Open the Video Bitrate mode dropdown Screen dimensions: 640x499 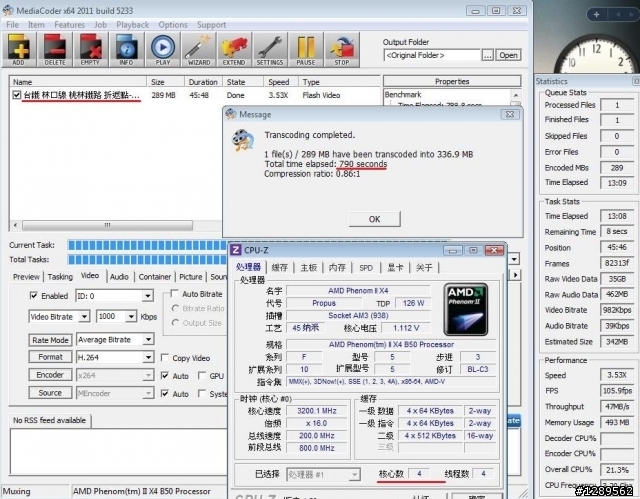coord(84,317)
